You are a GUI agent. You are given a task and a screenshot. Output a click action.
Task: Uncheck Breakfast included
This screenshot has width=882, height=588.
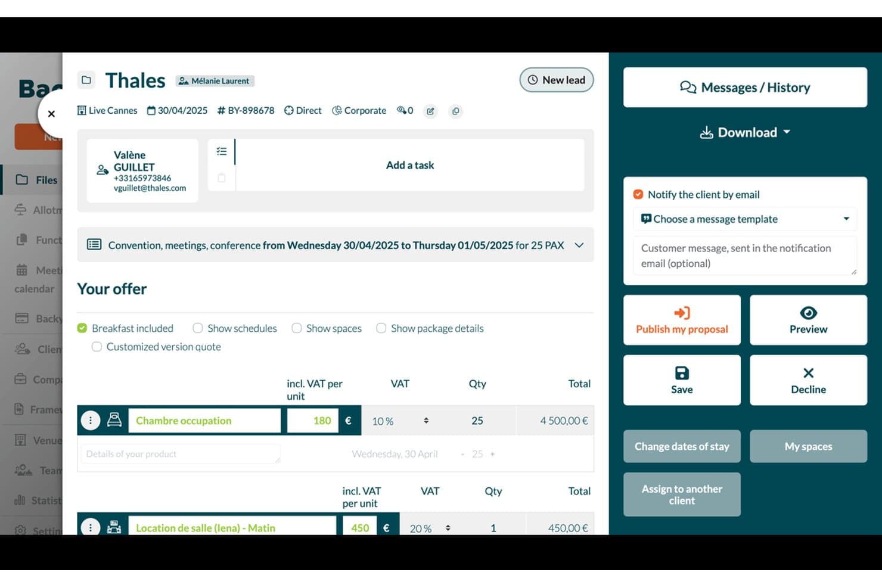click(82, 328)
